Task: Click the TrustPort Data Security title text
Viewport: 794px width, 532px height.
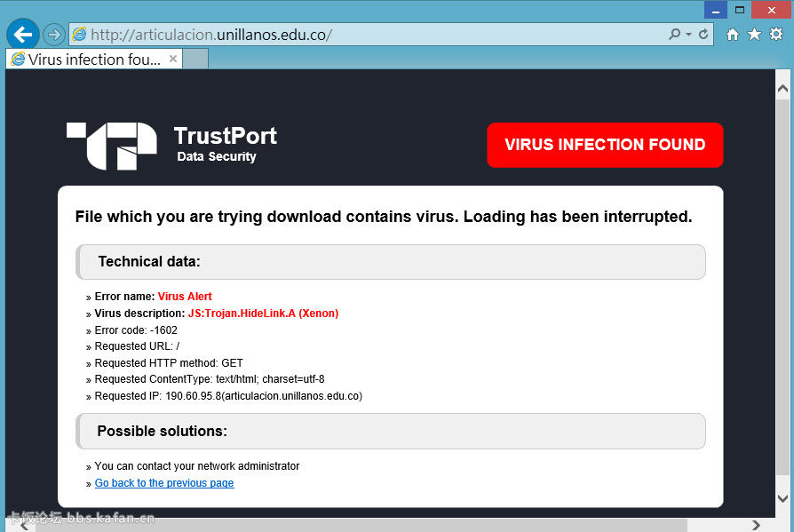Action: 226,144
